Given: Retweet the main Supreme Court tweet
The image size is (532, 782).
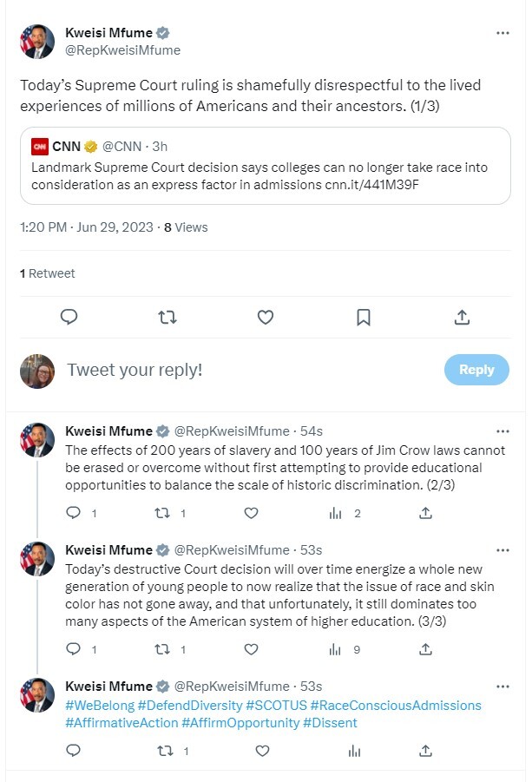Looking at the screenshot, I should 167,318.
